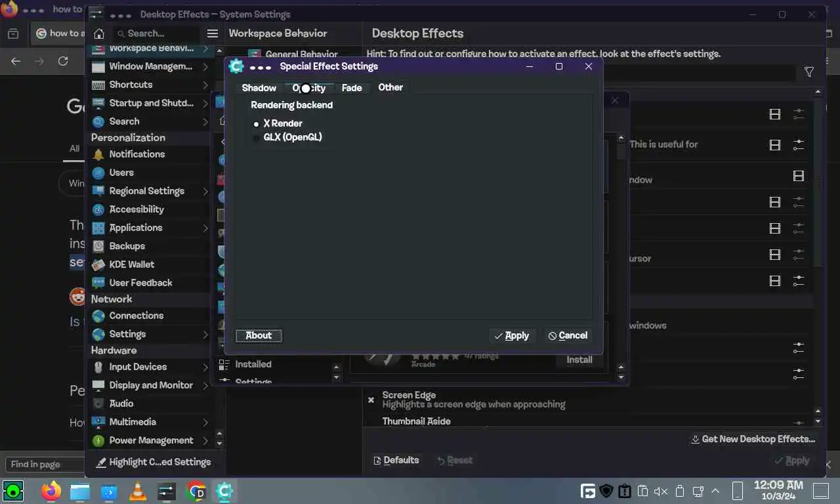This screenshot has height=504, width=840.
Task: Click the browser back arrow
Action: [x=16, y=61]
